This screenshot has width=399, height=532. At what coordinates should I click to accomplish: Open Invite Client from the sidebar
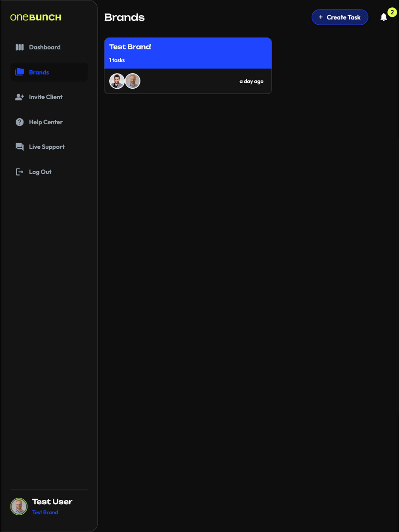pyautogui.click(x=49, y=97)
